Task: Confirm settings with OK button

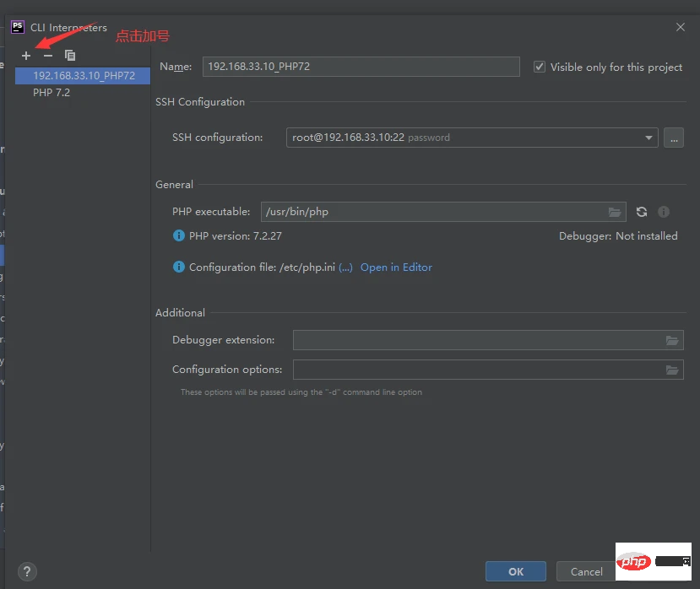Action: pos(515,571)
